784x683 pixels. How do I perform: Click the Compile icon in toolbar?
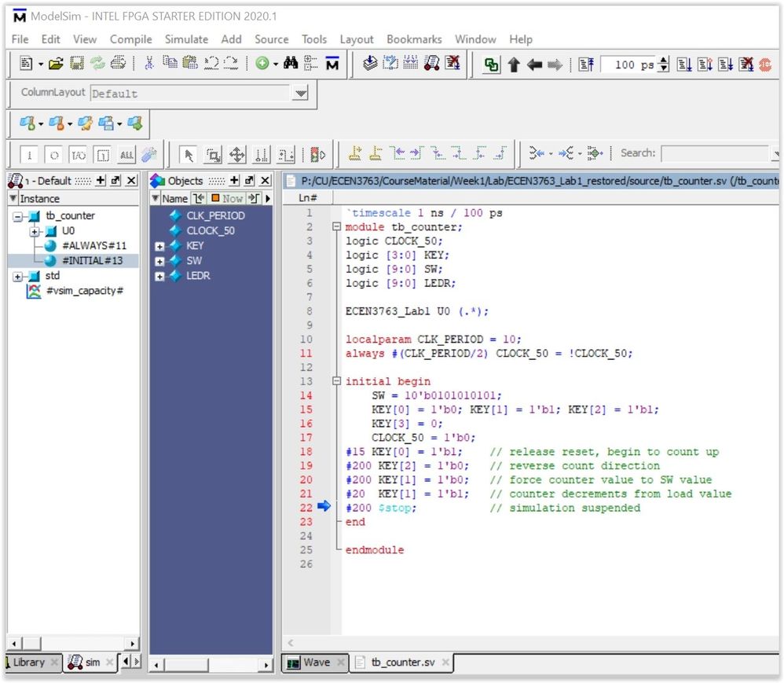point(370,64)
